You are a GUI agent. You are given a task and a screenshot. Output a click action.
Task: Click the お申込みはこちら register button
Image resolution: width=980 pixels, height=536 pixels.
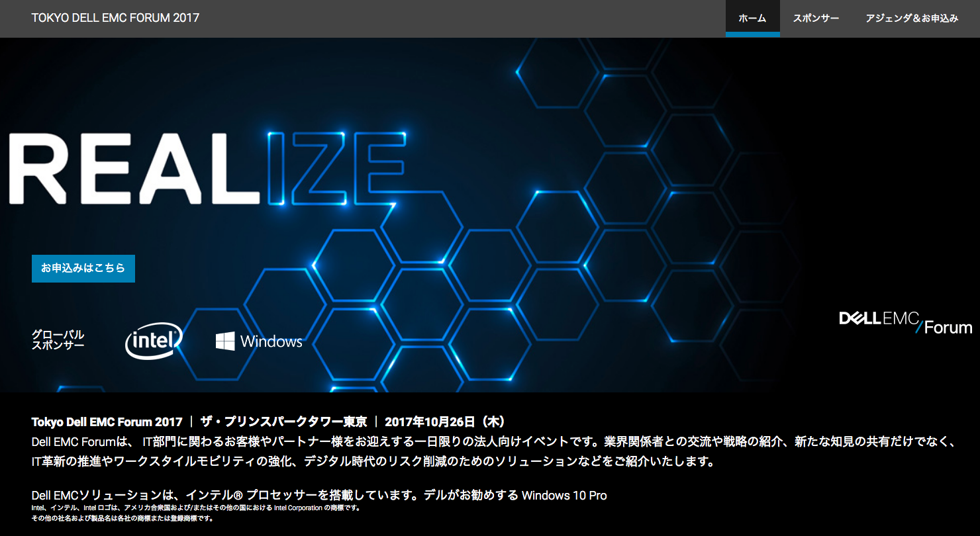83,269
